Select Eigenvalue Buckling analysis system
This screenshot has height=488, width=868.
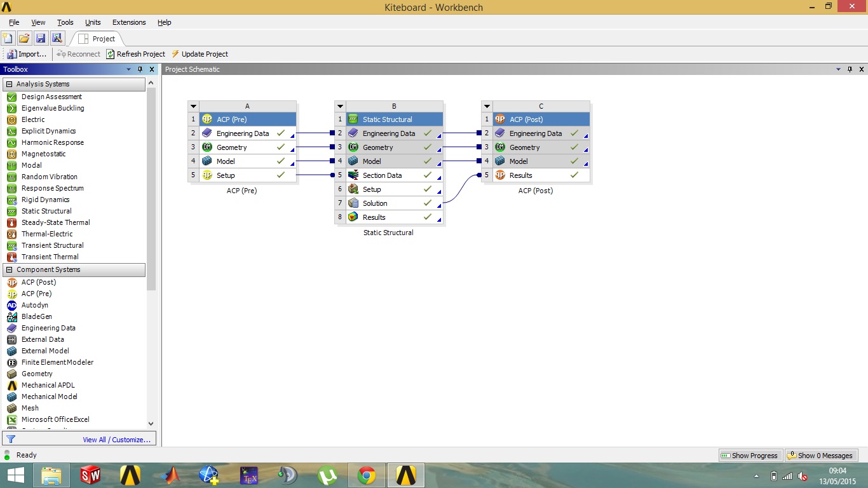[x=53, y=108]
